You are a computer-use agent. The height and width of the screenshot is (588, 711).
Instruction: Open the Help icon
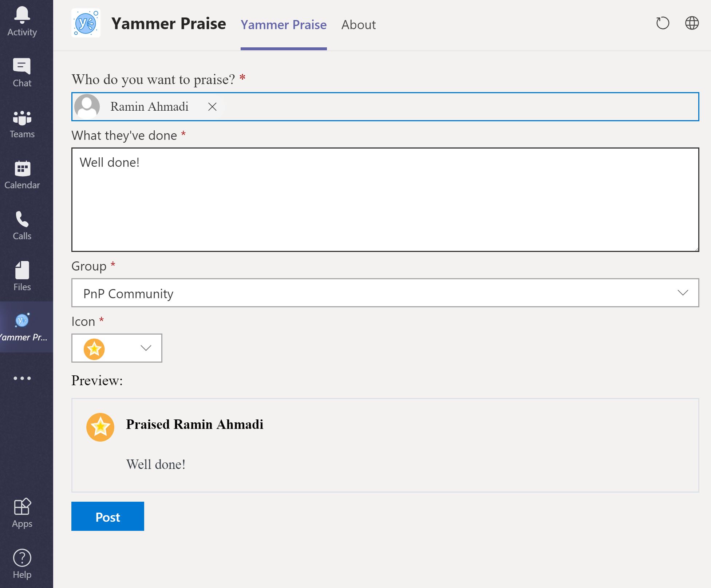22,564
